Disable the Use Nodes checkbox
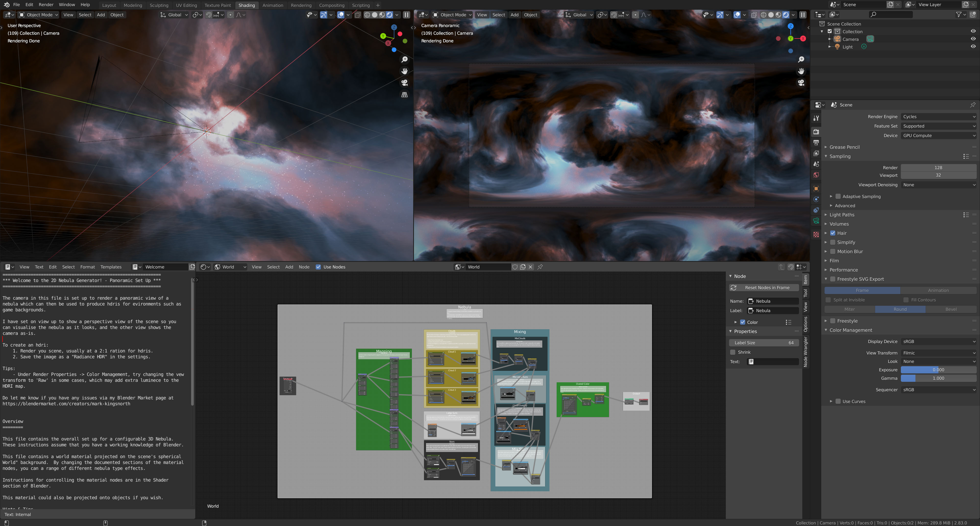 (x=318, y=267)
